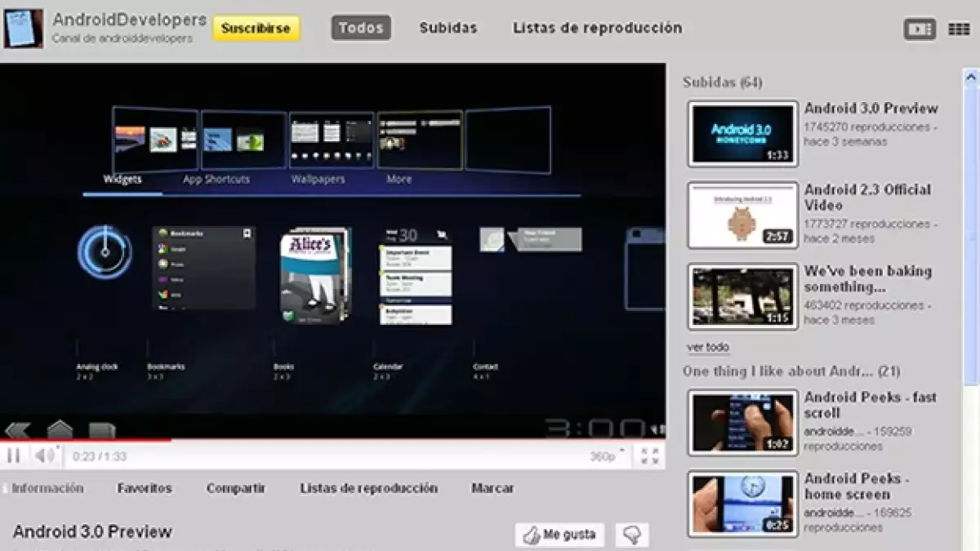Image resolution: width=980 pixels, height=551 pixels.
Task: Select the Todos tab
Action: 361,28
